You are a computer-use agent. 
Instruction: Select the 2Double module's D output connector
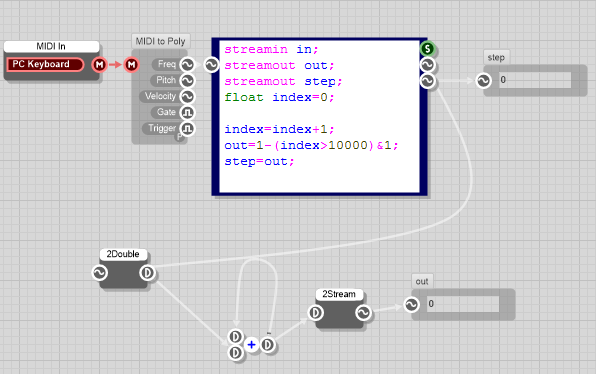(x=147, y=273)
